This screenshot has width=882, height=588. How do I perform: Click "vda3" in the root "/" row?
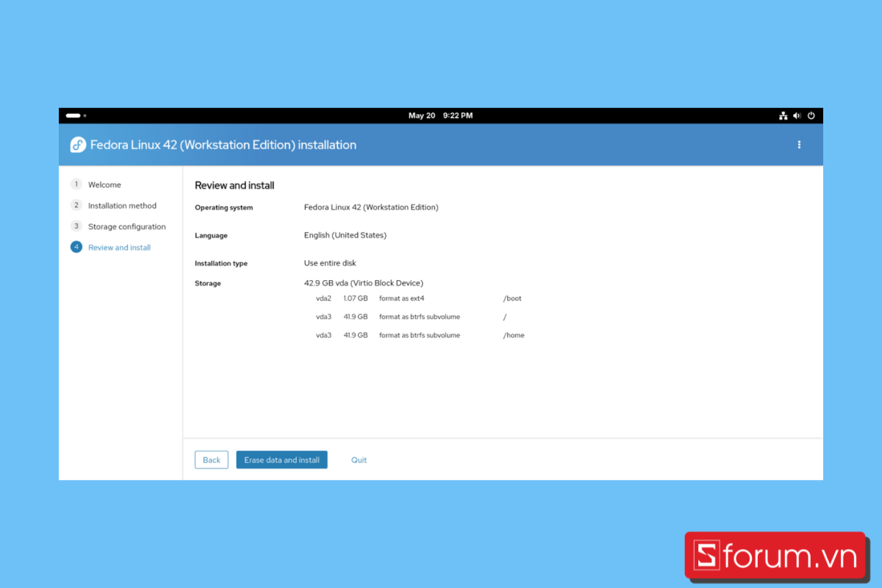[x=323, y=317]
